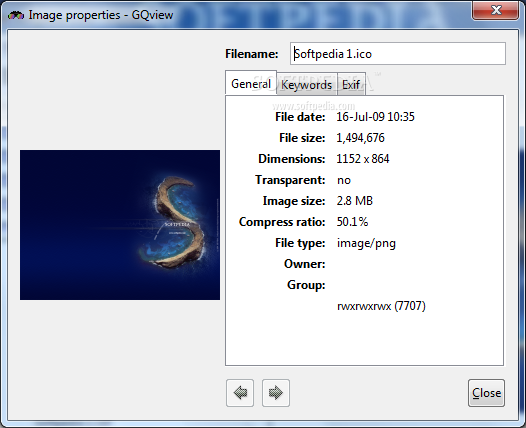Click the GQview icon in title bar
This screenshot has height=428, width=526.
click(16, 15)
